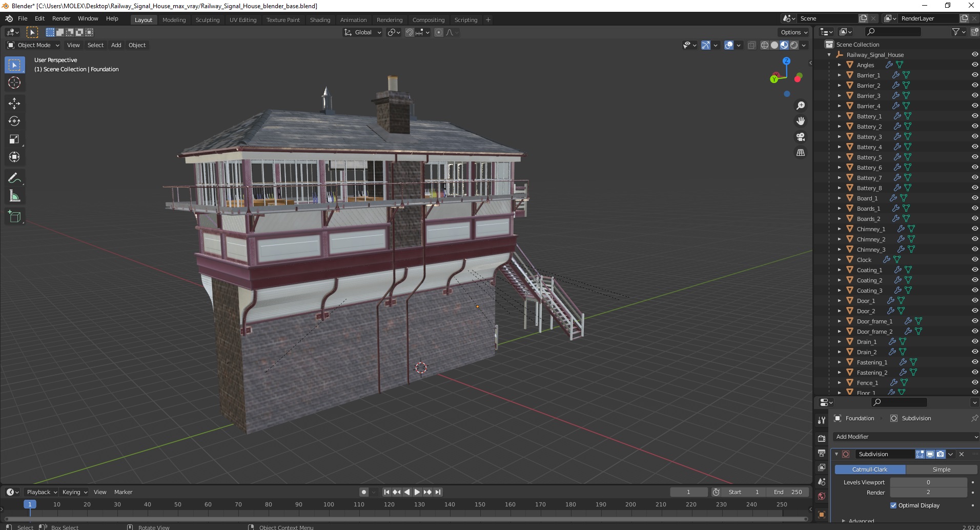
Task: Remove the Subdivision modifier
Action: click(962, 454)
